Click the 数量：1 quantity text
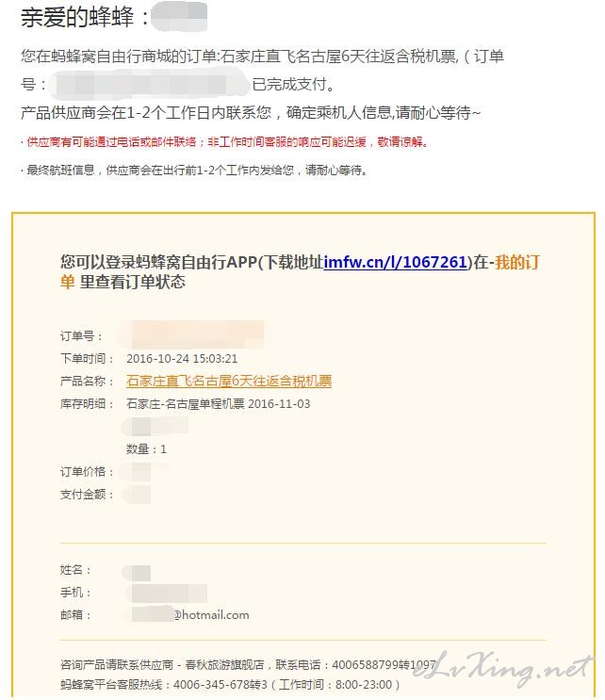Screen dimensions: 605x700 [146, 448]
